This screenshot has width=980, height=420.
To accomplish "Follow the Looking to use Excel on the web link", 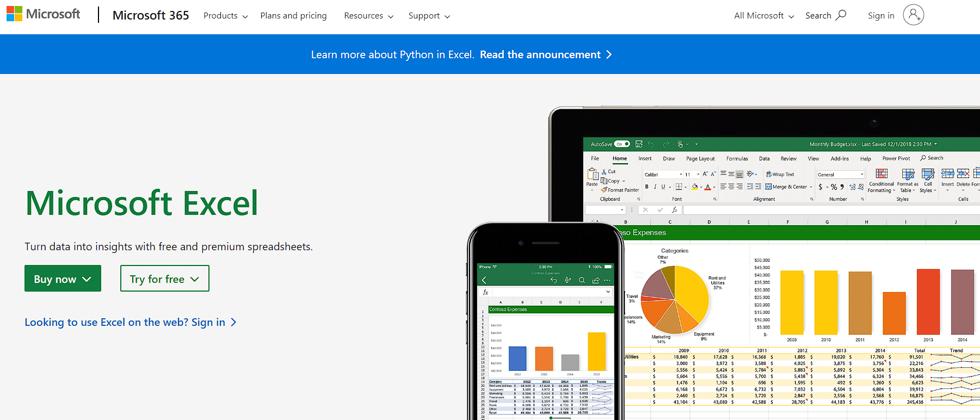I will tap(131, 322).
